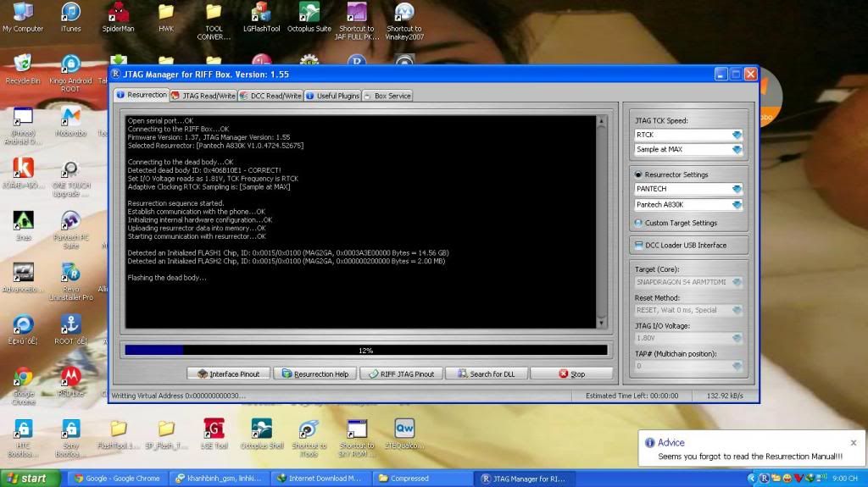Open Shortcut to Vinakey2007 icon
868x487 pixels.
tap(404, 21)
